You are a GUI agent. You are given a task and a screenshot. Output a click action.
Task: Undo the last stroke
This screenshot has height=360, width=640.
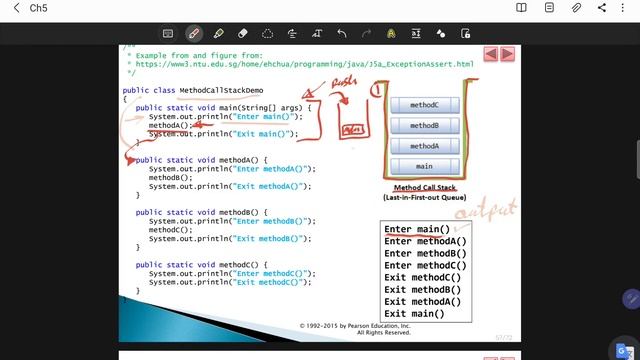click(x=342, y=33)
